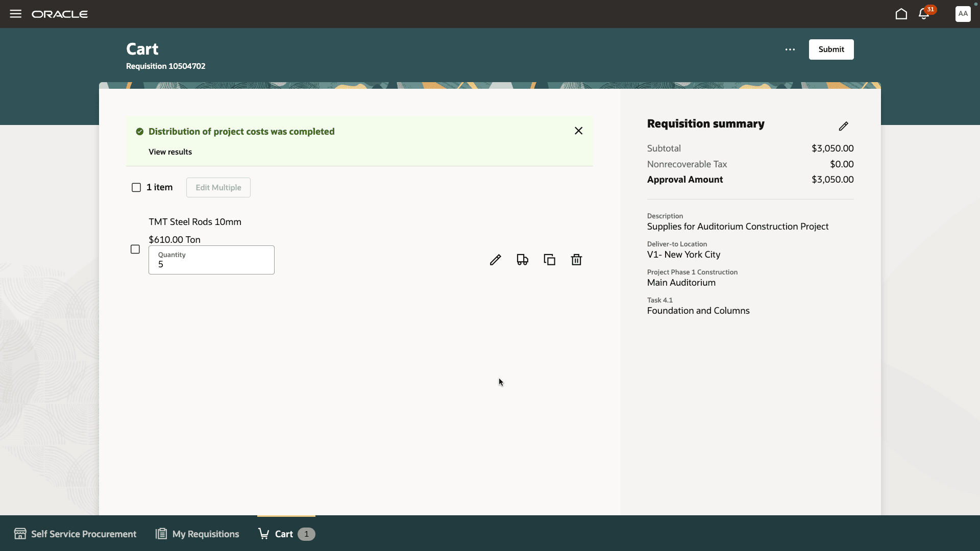
Task: Delete the TMT Steel Rods item
Action: point(576,259)
